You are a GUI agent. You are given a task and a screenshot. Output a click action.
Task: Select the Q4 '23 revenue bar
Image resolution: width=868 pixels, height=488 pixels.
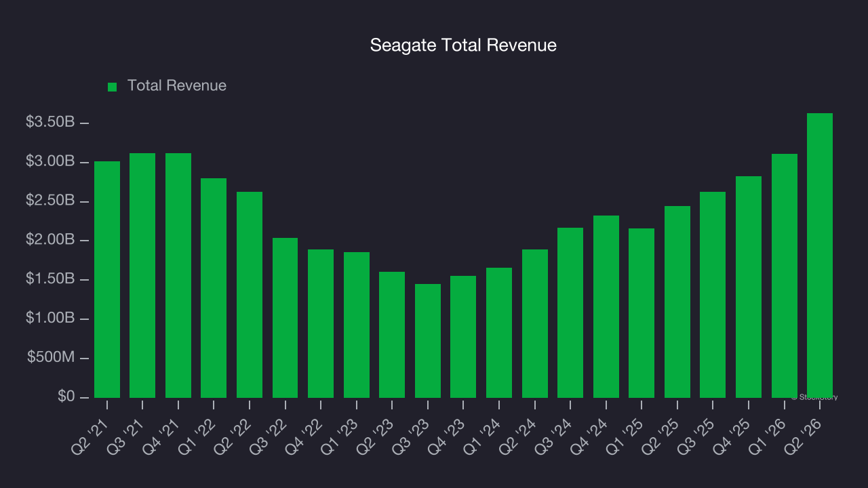(463, 337)
